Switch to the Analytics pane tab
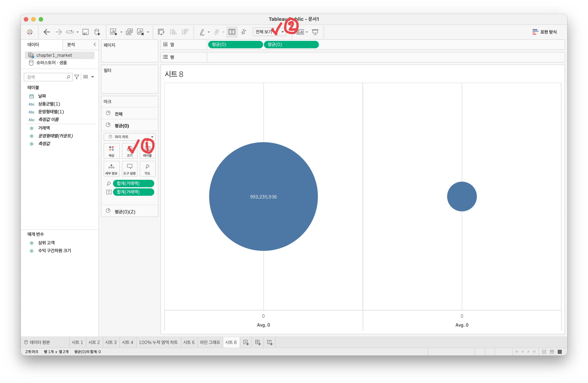Image resolution: width=588 pixels, height=383 pixels. point(71,44)
